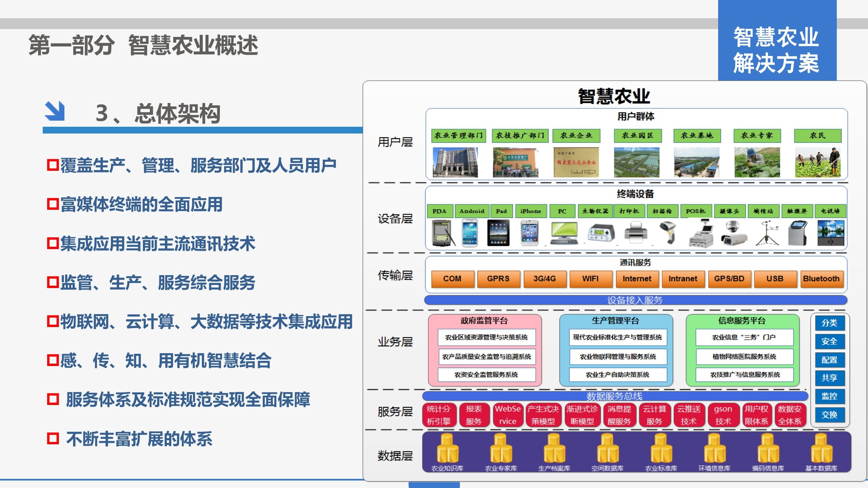Click the PDA device icon
The image size is (868, 488).
tap(442, 233)
